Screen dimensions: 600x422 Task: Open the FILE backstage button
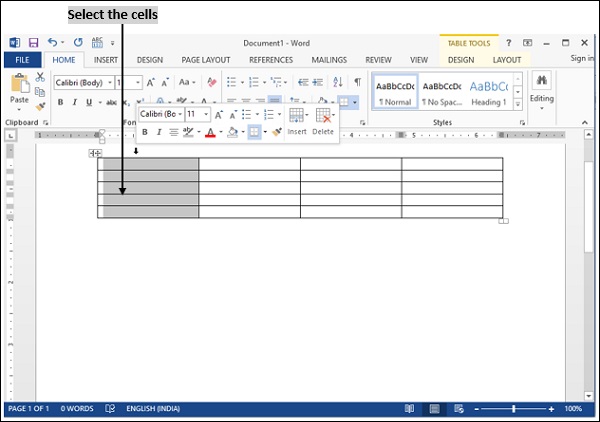pyautogui.click(x=21, y=60)
